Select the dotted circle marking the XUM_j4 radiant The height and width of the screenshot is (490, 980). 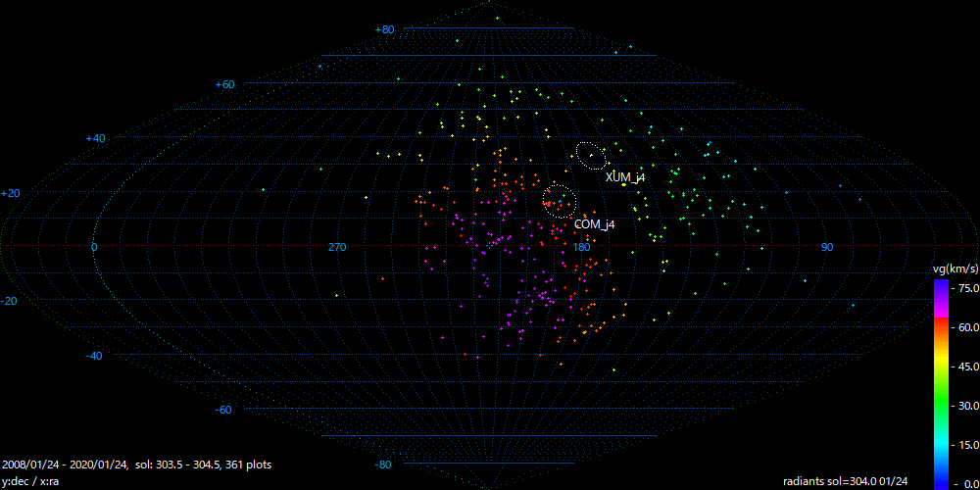(x=591, y=154)
